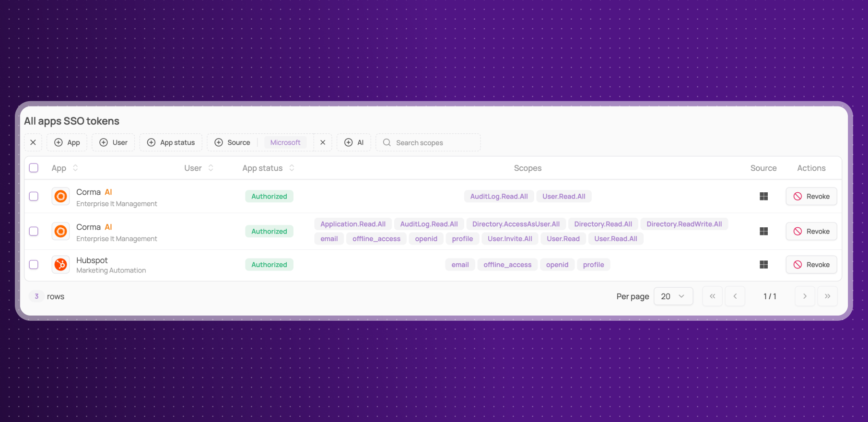The image size is (868, 422).
Task: Toggle the select-all checkbox in header
Action: point(34,168)
